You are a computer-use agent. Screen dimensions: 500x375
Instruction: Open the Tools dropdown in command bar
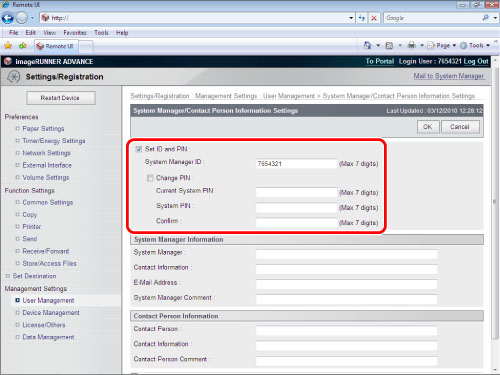[x=475, y=45]
